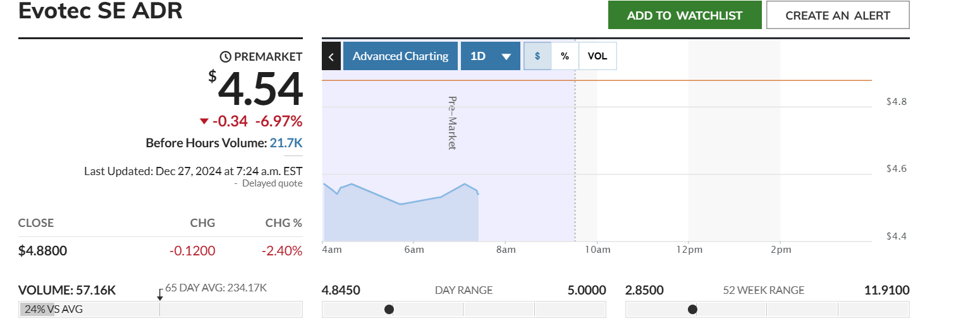Open Advanced Charting
Viewport: 980px width, 335px height.
click(x=400, y=56)
